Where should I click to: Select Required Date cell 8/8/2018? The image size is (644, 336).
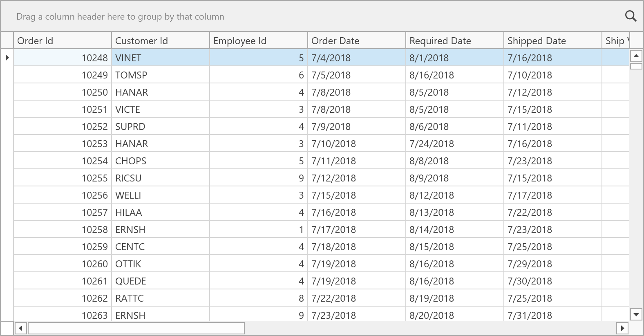455,161
